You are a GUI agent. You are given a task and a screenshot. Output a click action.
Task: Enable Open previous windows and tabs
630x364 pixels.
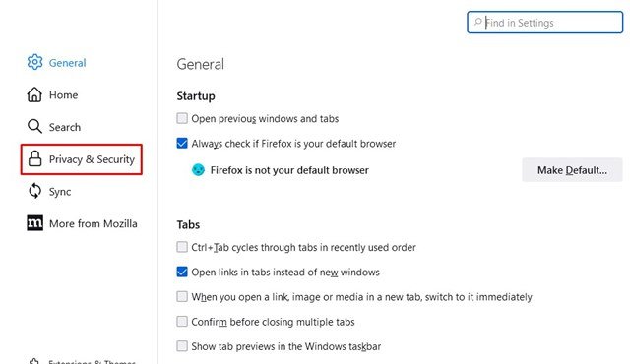click(x=182, y=118)
